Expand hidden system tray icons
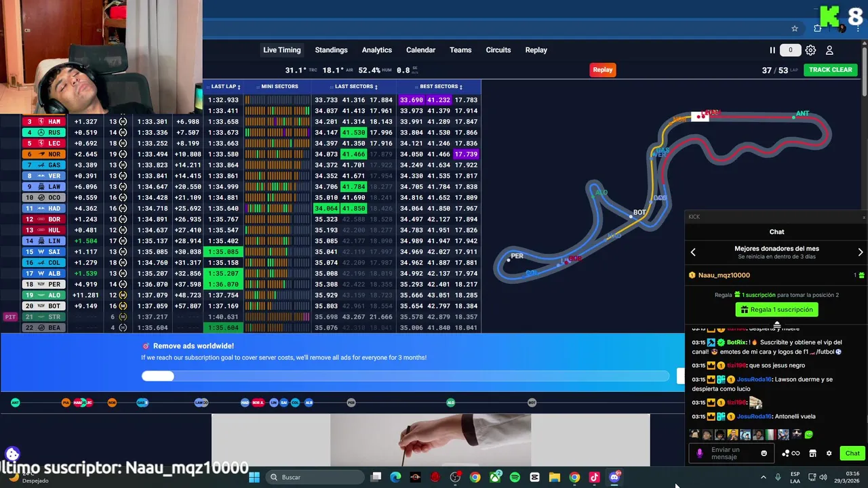Screen dimensions: 868x488 [x=764, y=477]
